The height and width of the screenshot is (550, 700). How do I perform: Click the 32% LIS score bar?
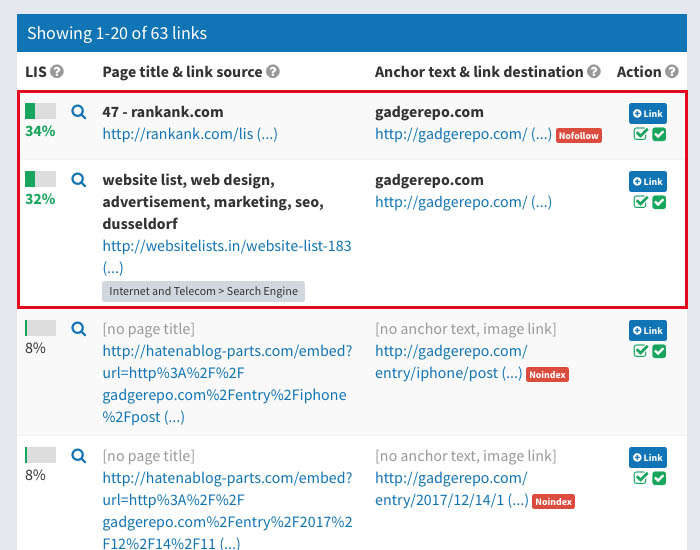pyautogui.click(x=40, y=179)
